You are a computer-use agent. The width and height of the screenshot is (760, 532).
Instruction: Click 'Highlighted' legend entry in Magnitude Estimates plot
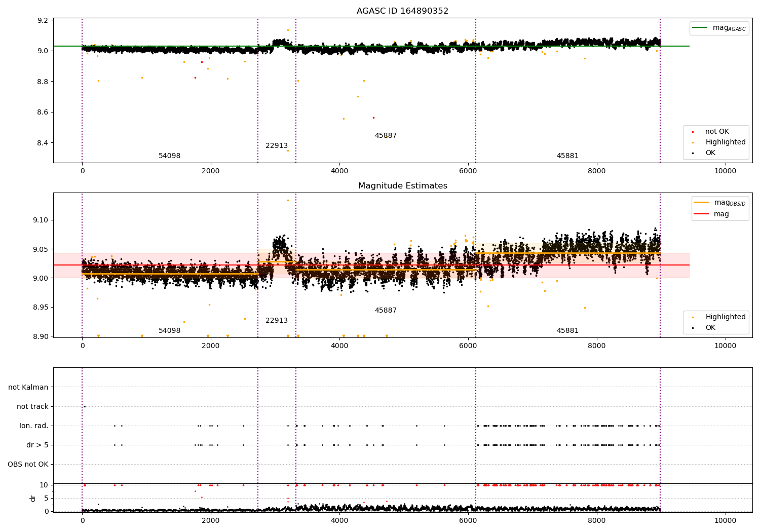coord(726,317)
